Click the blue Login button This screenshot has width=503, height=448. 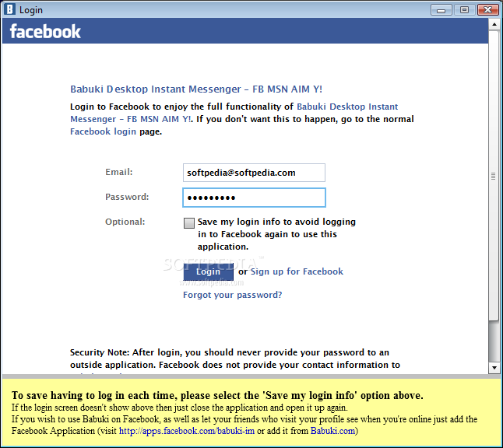click(208, 271)
